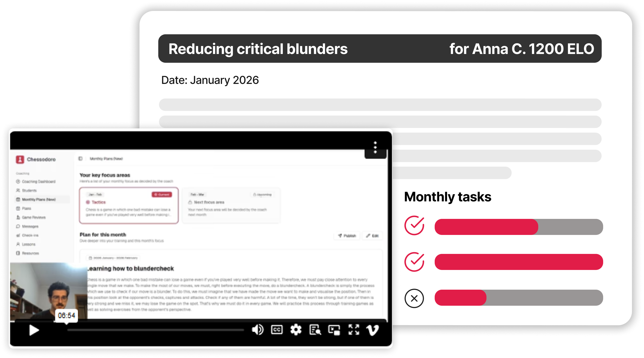Play the video
Image resolution: width=644 pixels, height=358 pixels.
click(x=34, y=330)
